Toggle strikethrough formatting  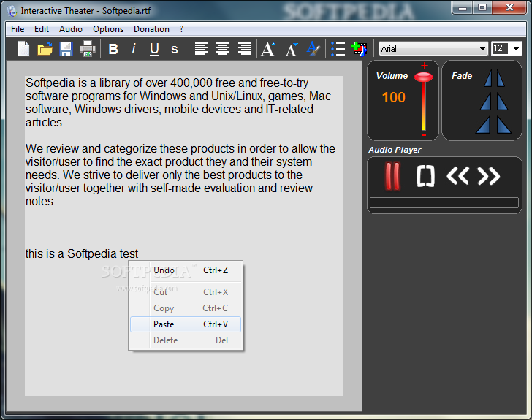coord(175,50)
